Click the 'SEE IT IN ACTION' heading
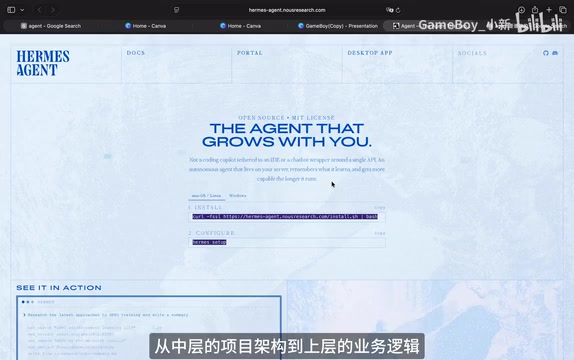 59,288
